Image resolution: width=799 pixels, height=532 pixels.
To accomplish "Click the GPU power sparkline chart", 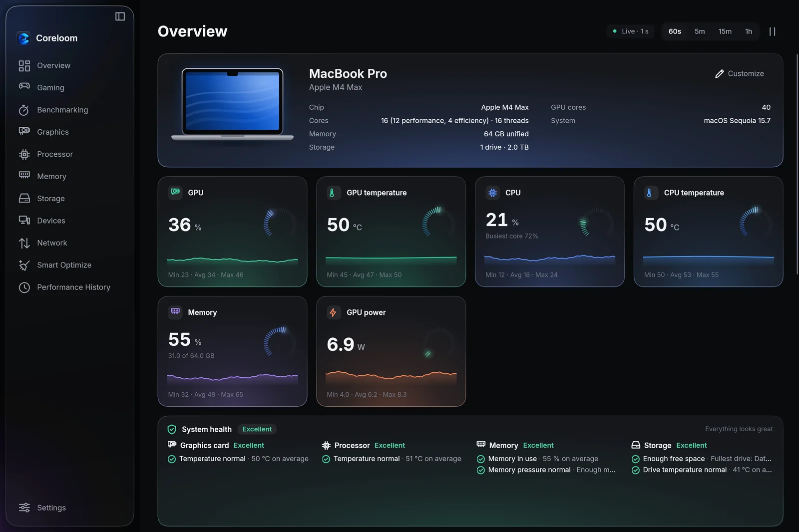I will pyautogui.click(x=391, y=377).
